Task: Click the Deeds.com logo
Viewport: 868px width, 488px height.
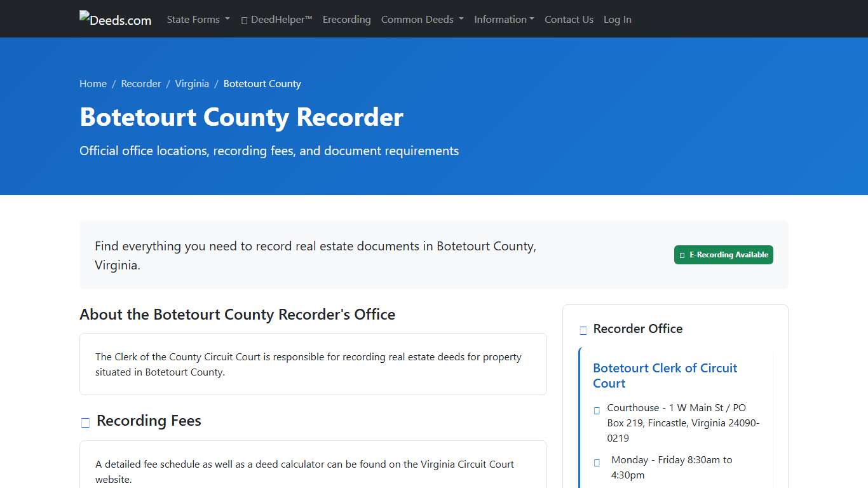Action: click(115, 18)
